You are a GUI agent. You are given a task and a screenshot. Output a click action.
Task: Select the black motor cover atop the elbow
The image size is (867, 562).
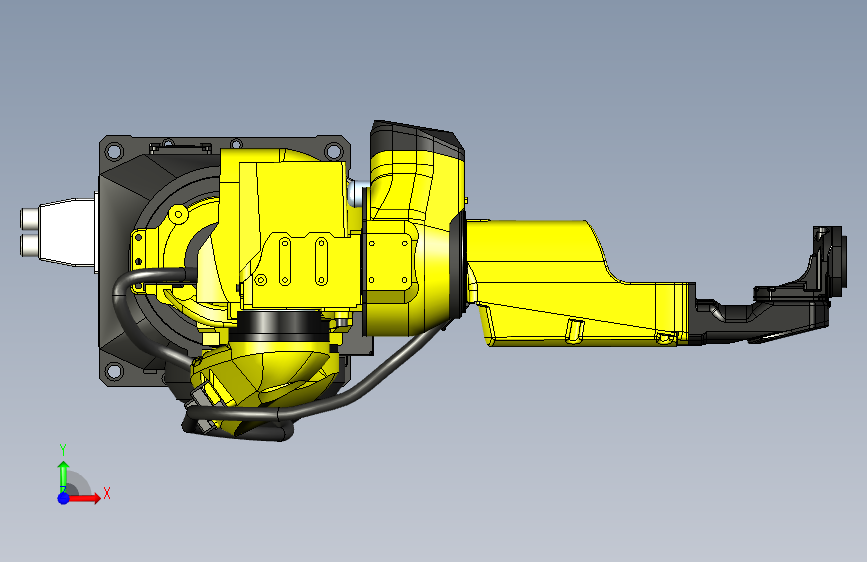point(416,139)
